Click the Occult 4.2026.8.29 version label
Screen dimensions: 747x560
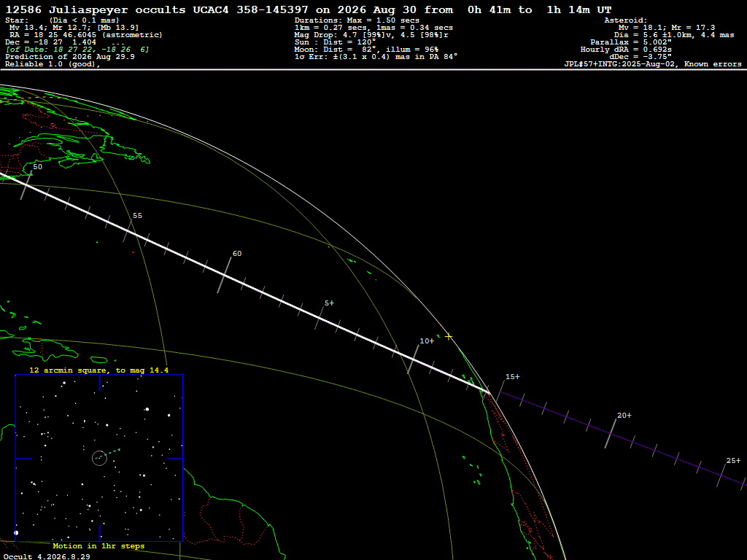[47, 556]
